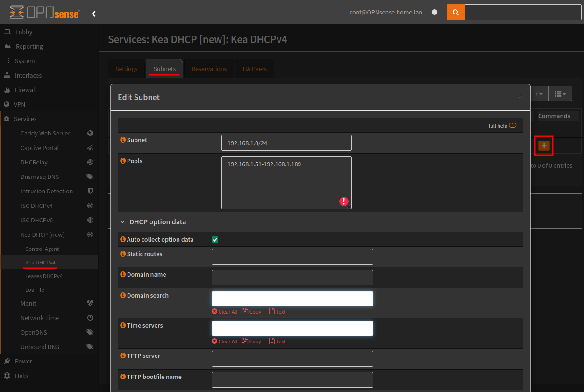Image resolution: width=584 pixels, height=392 pixels.
Task: Click globe icon next to Caddy Web Server
Action: click(x=90, y=133)
